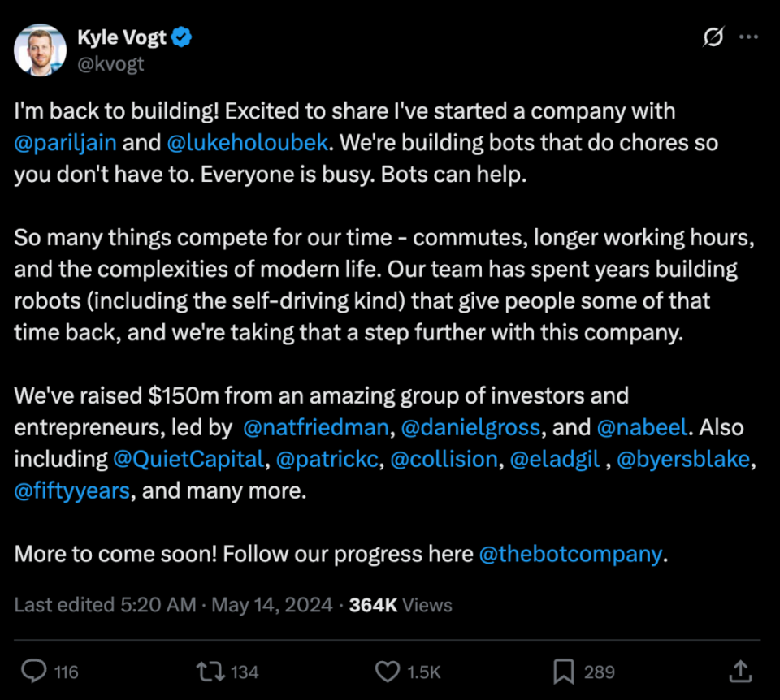Open the @pariljain mention
Screen dimensions: 780x700
65,142
